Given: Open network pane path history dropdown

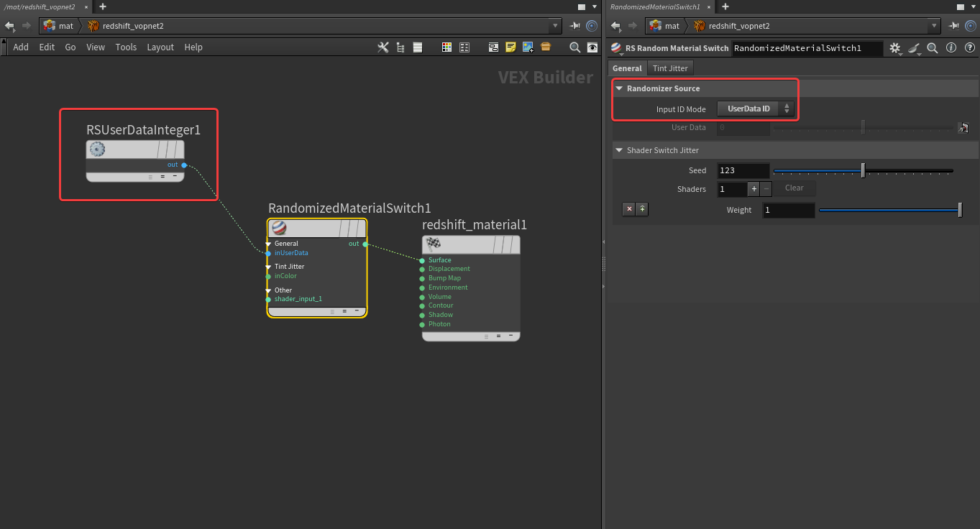Looking at the screenshot, I should click(x=554, y=26).
